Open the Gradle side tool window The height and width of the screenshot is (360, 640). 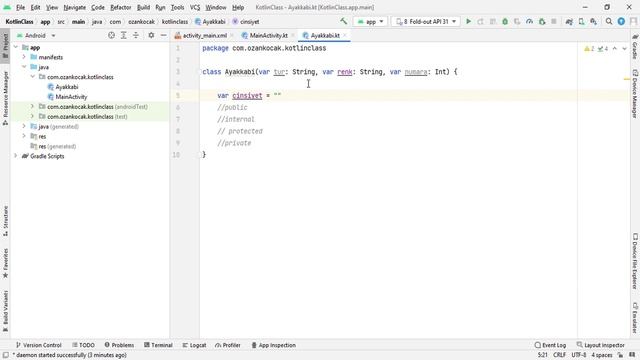[635, 46]
